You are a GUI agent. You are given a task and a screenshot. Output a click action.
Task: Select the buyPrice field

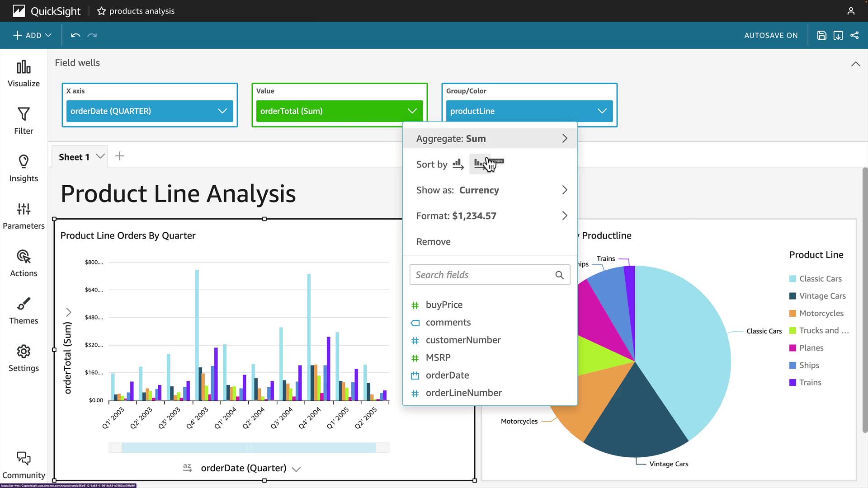tap(443, 305)
